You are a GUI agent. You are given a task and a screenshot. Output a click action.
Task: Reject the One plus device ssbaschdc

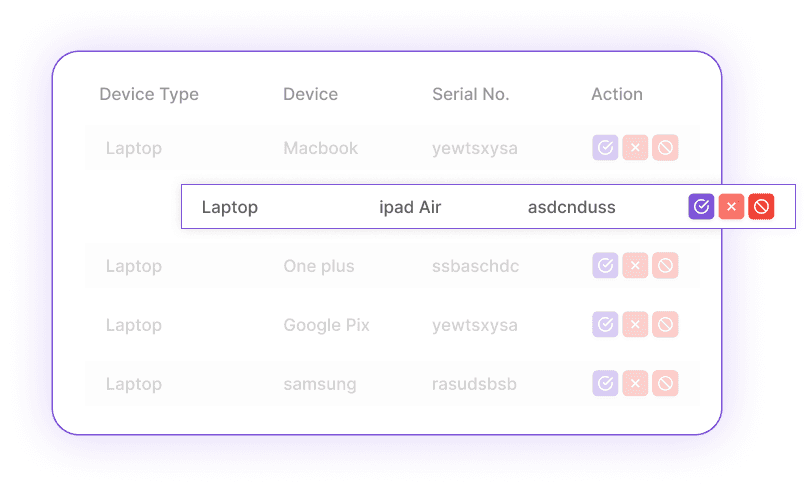(635, 266)
